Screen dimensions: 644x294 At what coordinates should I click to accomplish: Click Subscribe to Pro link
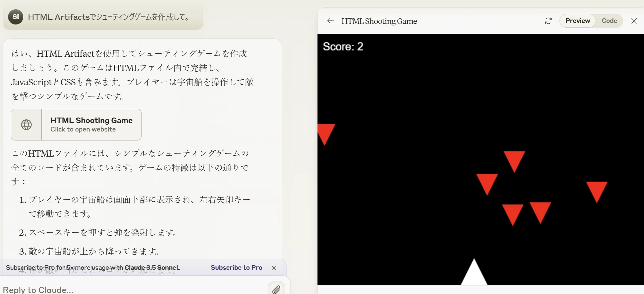(236, 268)
